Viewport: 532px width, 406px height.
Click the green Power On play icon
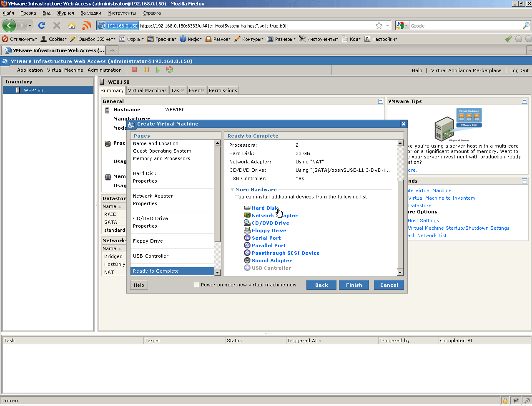pos(158,70)
